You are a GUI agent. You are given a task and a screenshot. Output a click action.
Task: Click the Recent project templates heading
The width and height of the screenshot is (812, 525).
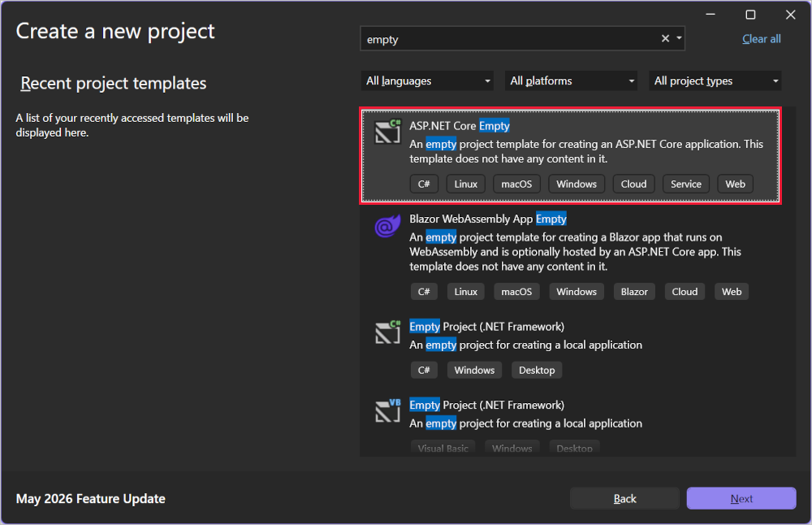114,83
